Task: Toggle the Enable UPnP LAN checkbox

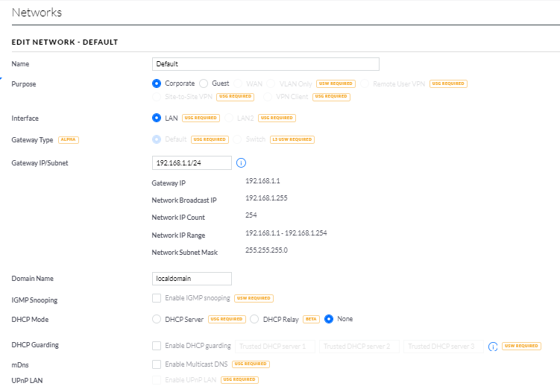Action: coord(157,380)
